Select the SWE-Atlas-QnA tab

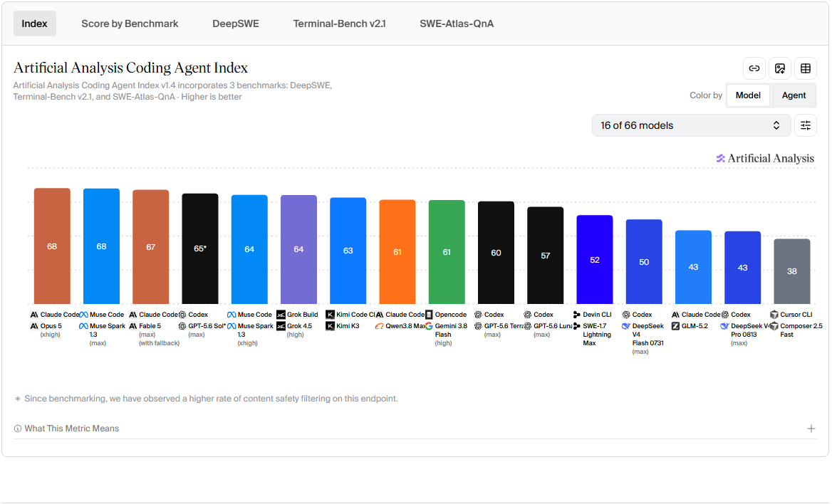[x=457, y=24]
